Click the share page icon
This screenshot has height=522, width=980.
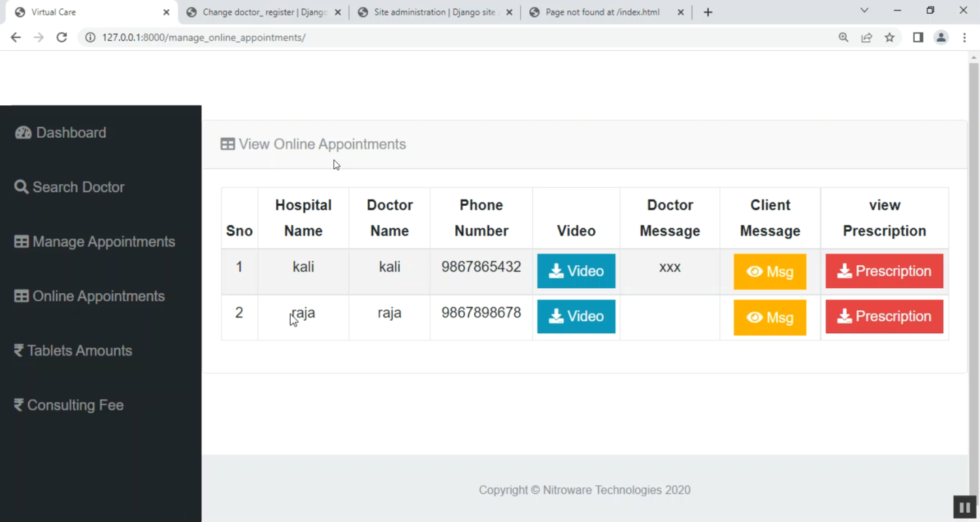866,38
